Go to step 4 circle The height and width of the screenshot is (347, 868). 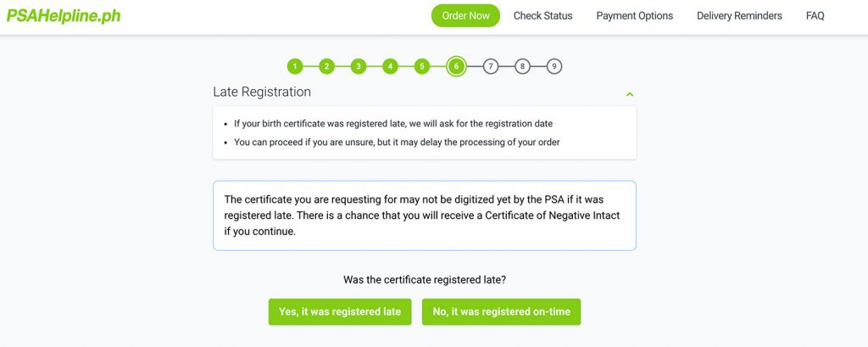(x=390, y=66)
